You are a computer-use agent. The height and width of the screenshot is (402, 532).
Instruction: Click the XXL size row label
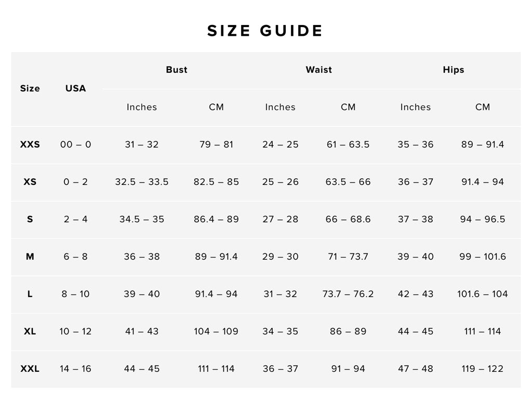pos(30,369)
